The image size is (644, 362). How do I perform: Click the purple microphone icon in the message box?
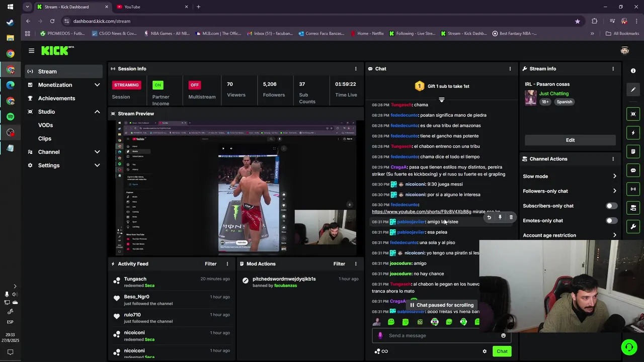click(x=380, y=335)
